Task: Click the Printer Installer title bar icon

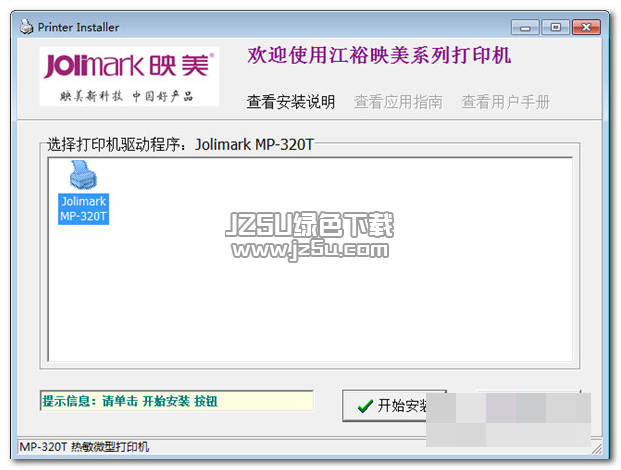Action: [27, 27]
